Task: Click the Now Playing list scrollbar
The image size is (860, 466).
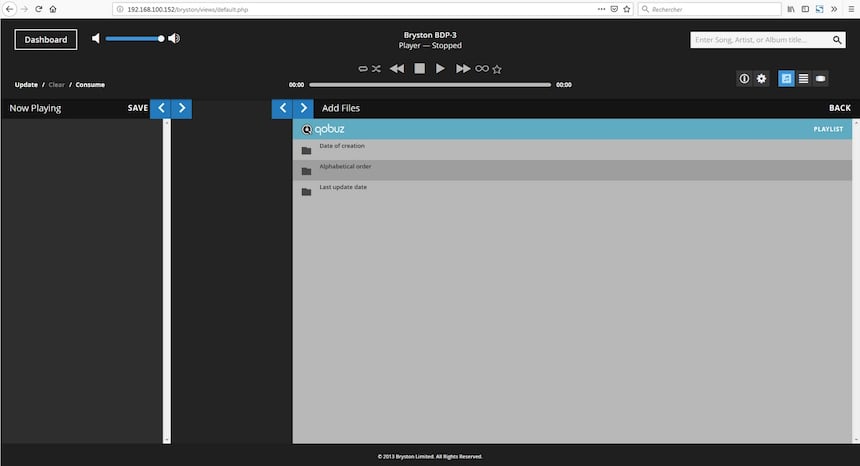Action: [x=167, y=281]
